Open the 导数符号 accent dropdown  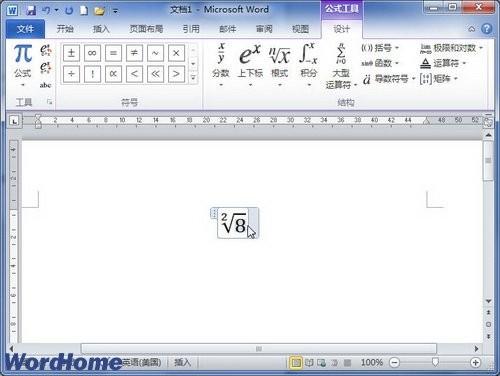click(389, 79)
